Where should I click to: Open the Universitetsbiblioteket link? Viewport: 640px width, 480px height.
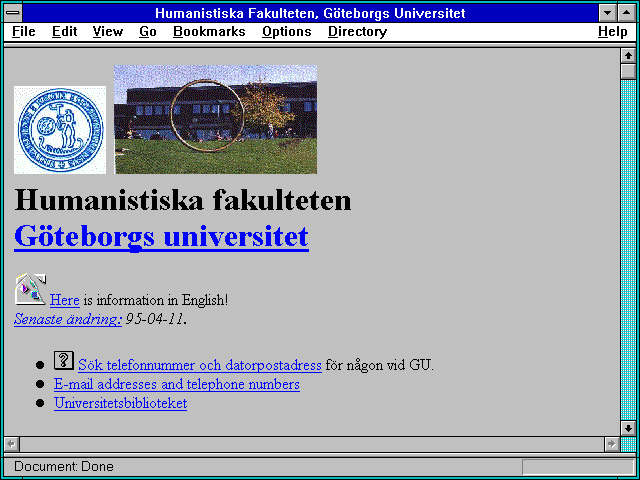pyautogui.click(x=120, y=403)
